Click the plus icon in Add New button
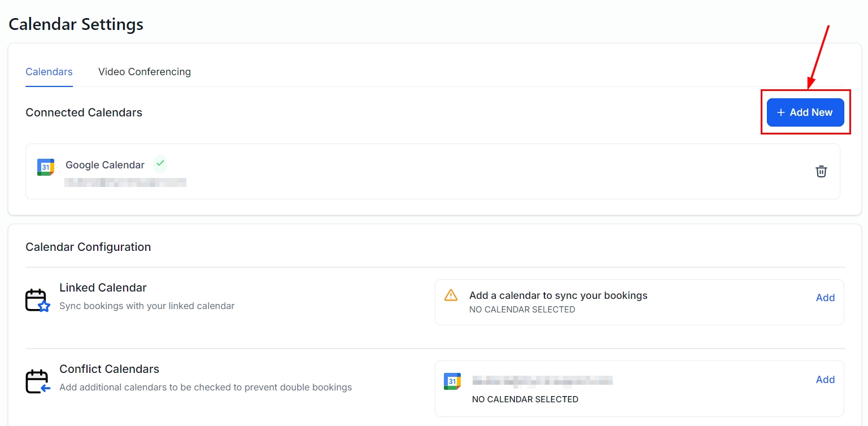 (x=781, y=112)
